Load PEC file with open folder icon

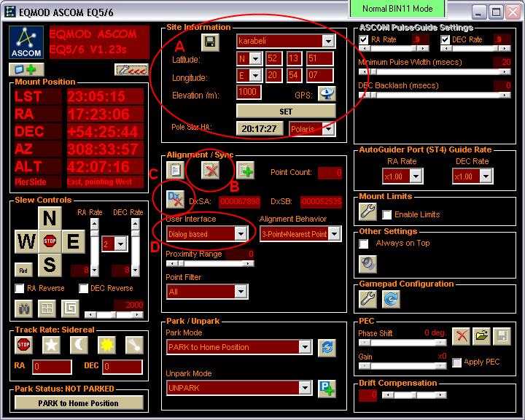click(x=481, y=336)
